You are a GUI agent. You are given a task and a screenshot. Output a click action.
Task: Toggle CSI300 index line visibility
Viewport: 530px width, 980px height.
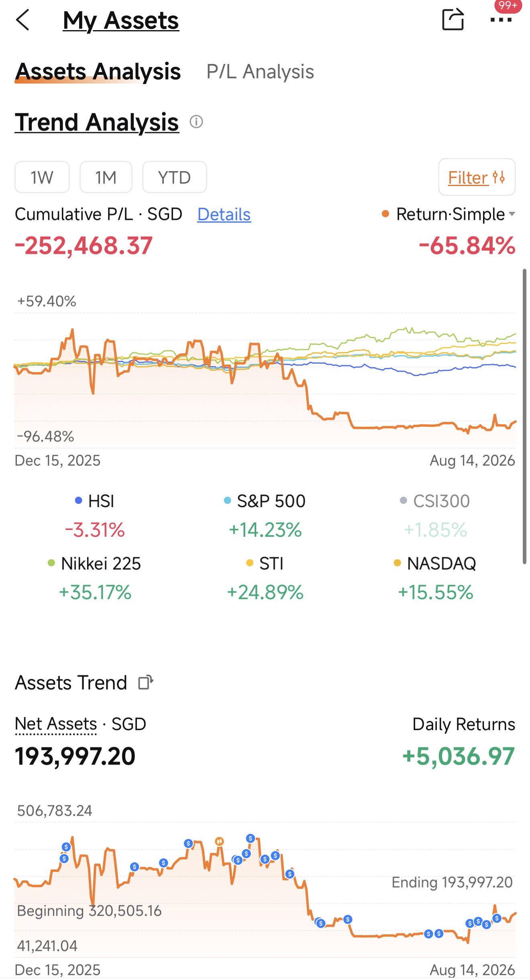coord(435,501)
